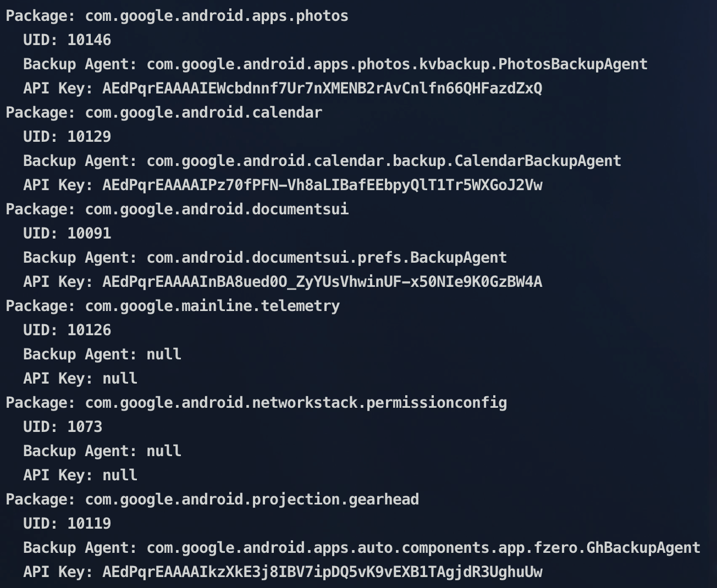Image resolution: width=717 pixels, height=588 pixels.
Task: Click the com.google.android.apps.photos package line
Action: click(x=177, y=16)
